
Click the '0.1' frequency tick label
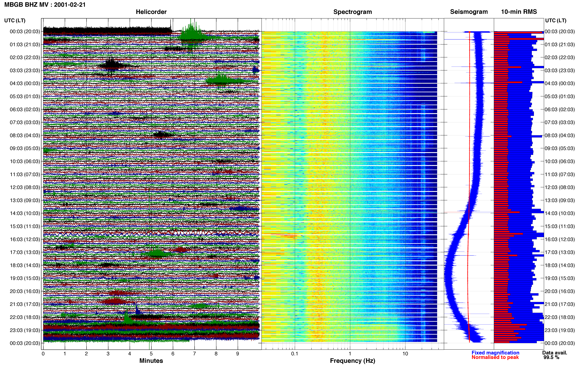pyautogui.click(x=295, y=354)
